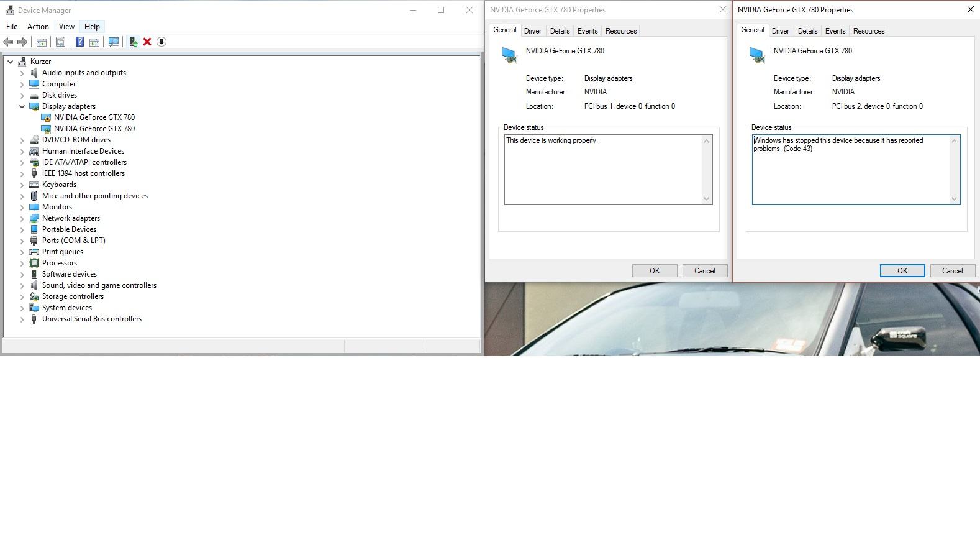Click Update device driver toolbar icon
Screen dimensions: 980x537
pyautogui.click(x=133, y=42)
